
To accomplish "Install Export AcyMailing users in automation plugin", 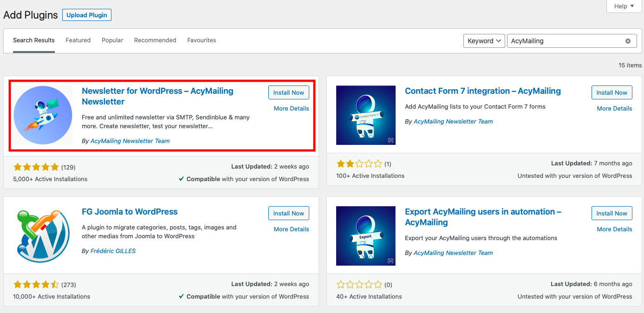I will point(612,213).
